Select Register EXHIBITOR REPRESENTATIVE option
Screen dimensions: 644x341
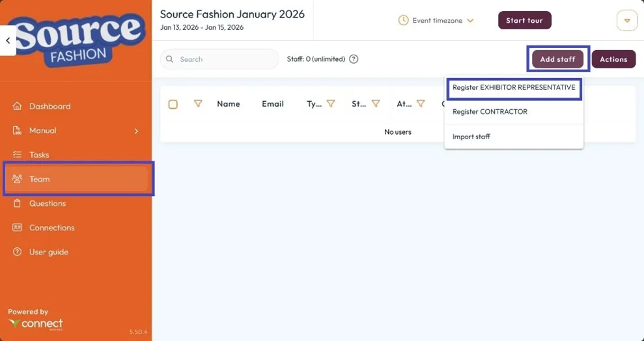(513, 87)
